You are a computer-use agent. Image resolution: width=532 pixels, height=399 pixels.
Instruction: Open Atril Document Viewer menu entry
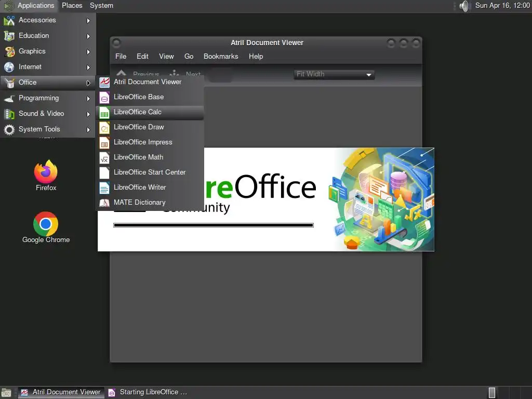(x=150, y=82)
